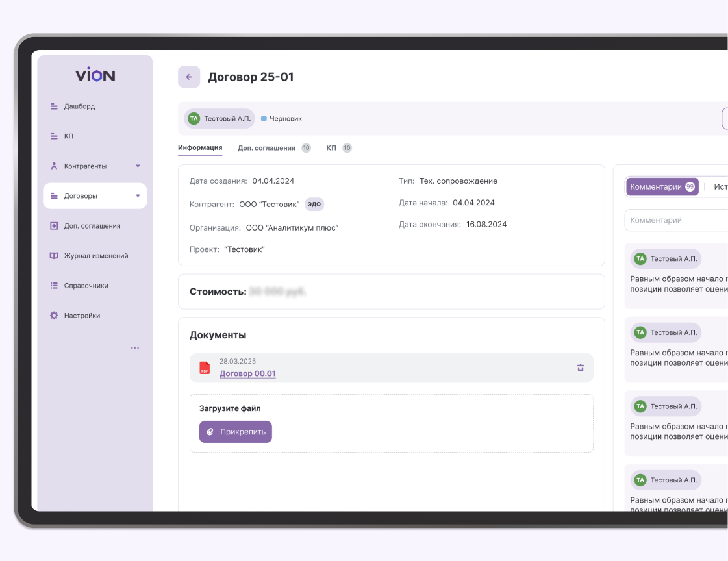Click the Комментарий input field
Viewport: 728px width, 561px height.
[x=675, y=220]
